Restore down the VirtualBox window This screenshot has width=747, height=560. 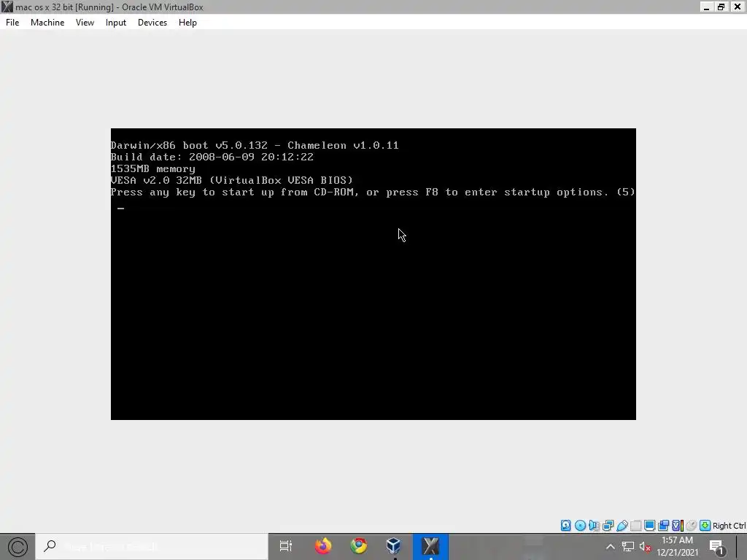(721, 7)
